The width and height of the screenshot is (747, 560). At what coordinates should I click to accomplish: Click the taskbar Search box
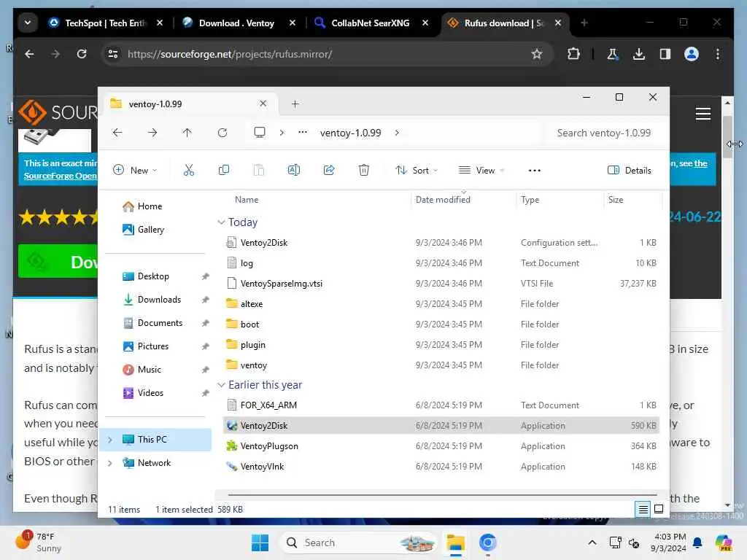click(360, 542)
